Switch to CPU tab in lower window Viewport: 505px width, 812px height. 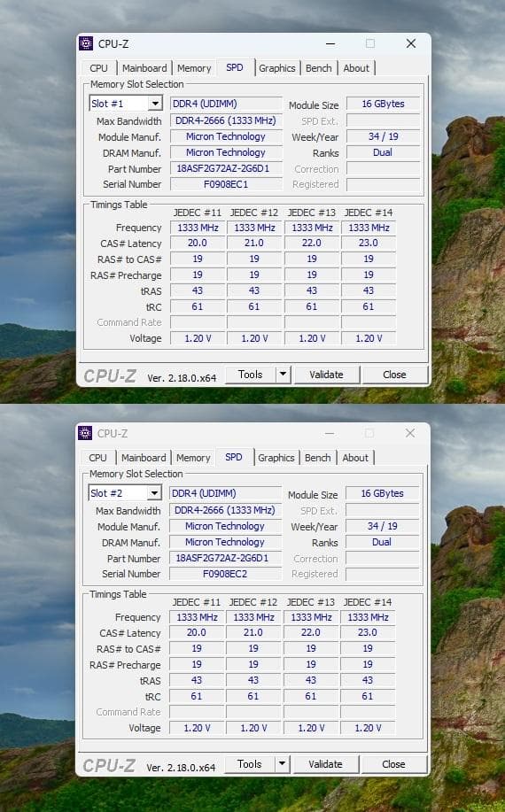[97, 458]
